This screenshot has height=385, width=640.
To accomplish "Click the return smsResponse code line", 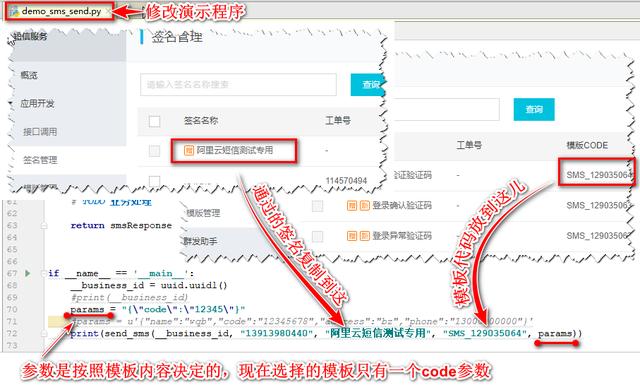I will click(121, 225).
